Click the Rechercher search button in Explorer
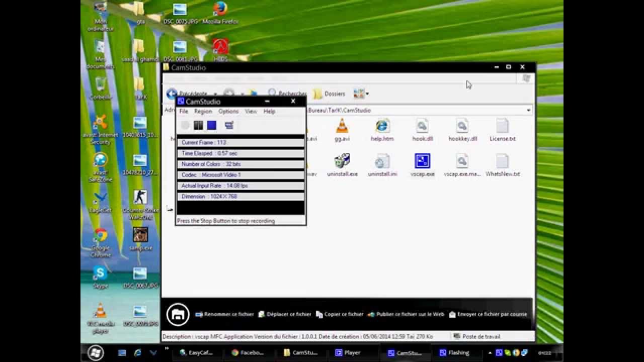 (287, 94)
